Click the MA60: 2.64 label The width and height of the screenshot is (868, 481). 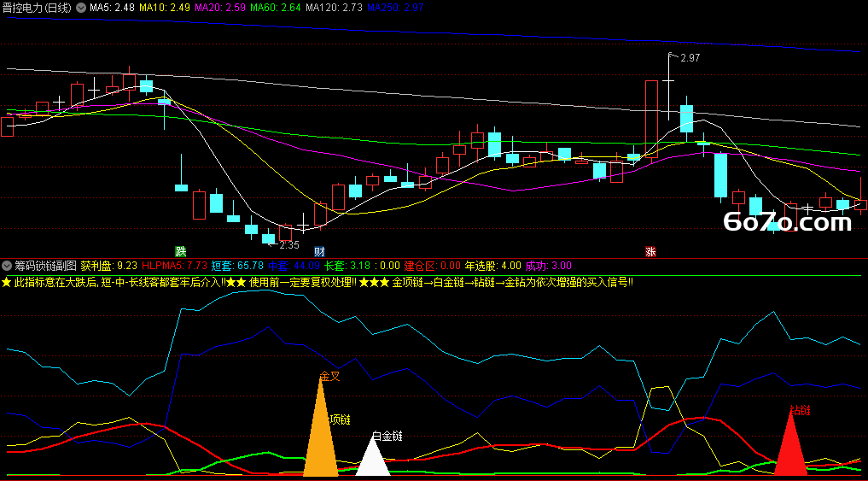pos(276,8)
